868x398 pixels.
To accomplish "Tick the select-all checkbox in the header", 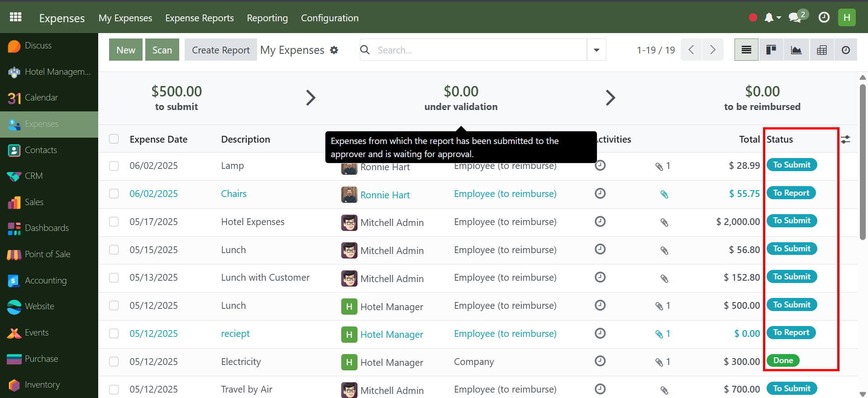I will coord(114,139).
